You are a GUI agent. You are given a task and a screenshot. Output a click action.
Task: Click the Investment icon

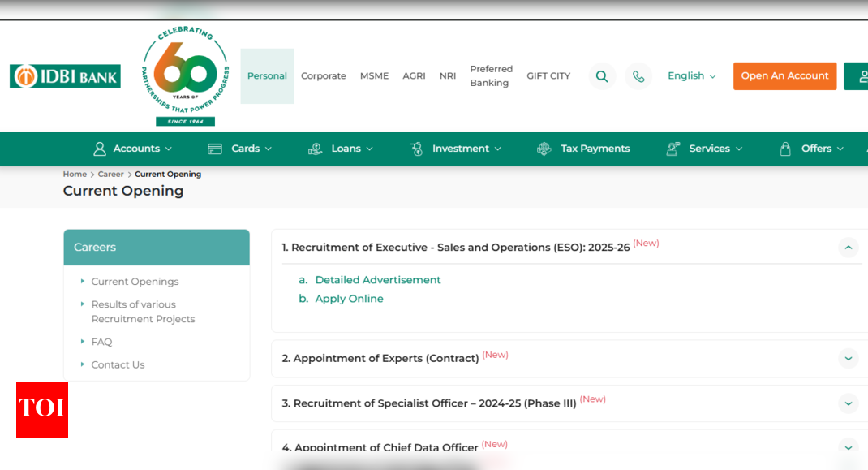click(416, 149)
